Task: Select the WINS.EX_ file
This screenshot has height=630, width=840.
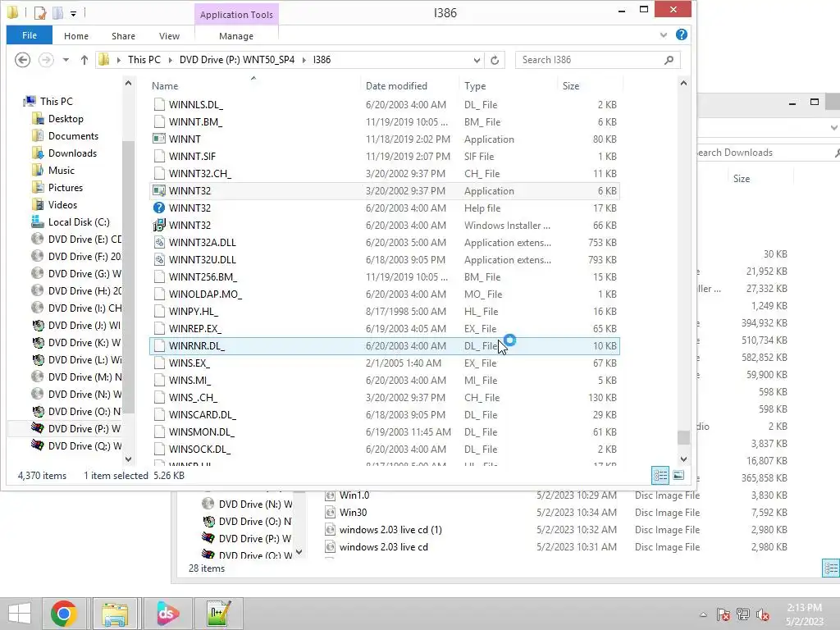Action: (384, 363)
